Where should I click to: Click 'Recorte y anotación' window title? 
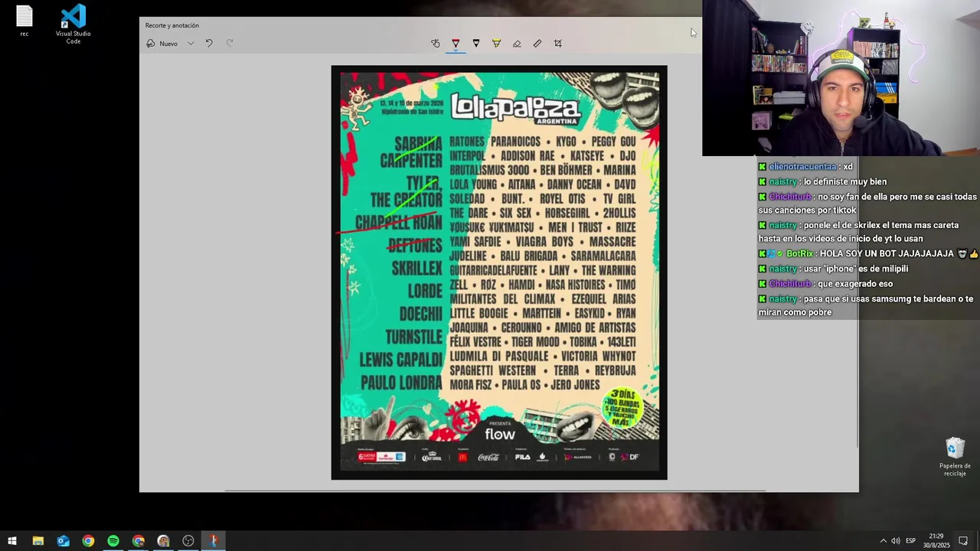coord(172,25)
